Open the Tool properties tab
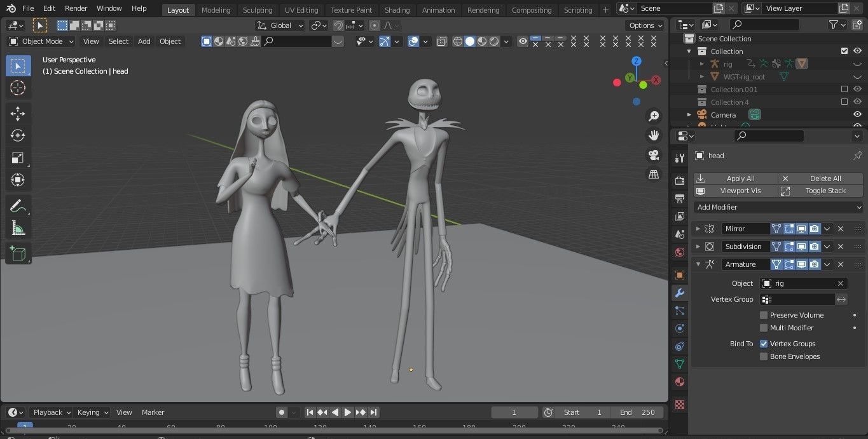This screenshot has height=439, width=868. click(680, 158)
